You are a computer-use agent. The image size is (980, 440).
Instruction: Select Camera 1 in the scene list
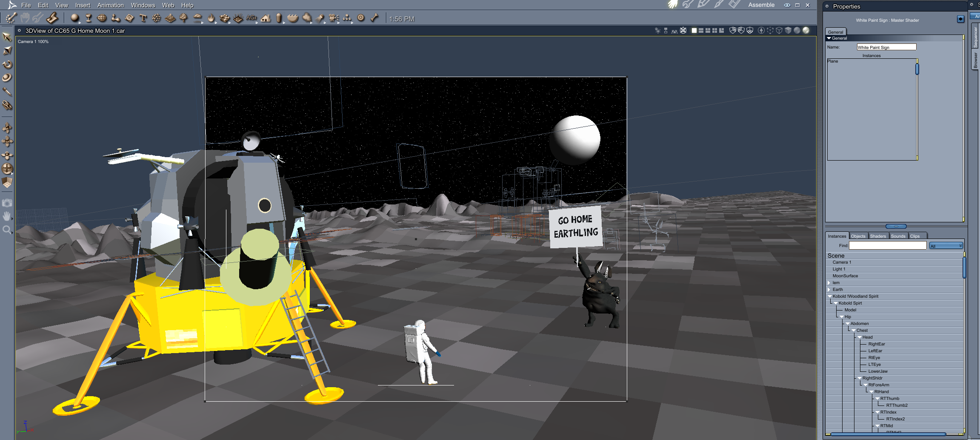[842, 262]
